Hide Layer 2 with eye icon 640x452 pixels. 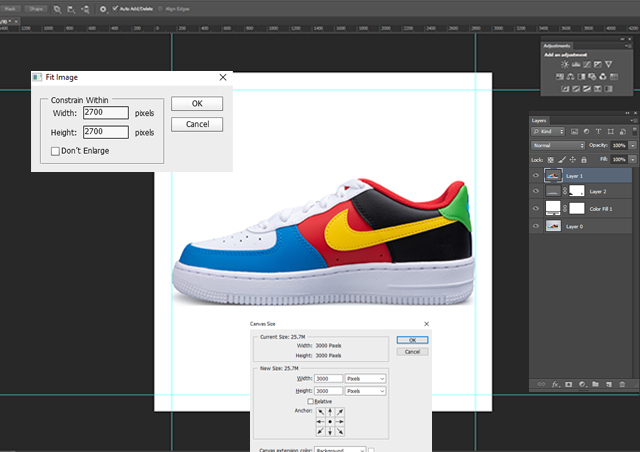coord(536,191)
